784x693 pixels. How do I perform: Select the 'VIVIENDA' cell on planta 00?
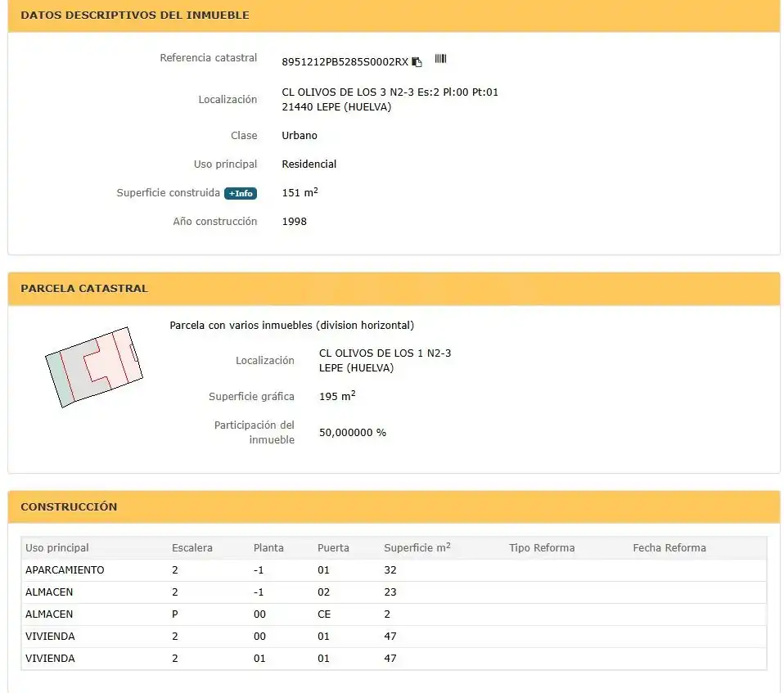tap(50, 636)
